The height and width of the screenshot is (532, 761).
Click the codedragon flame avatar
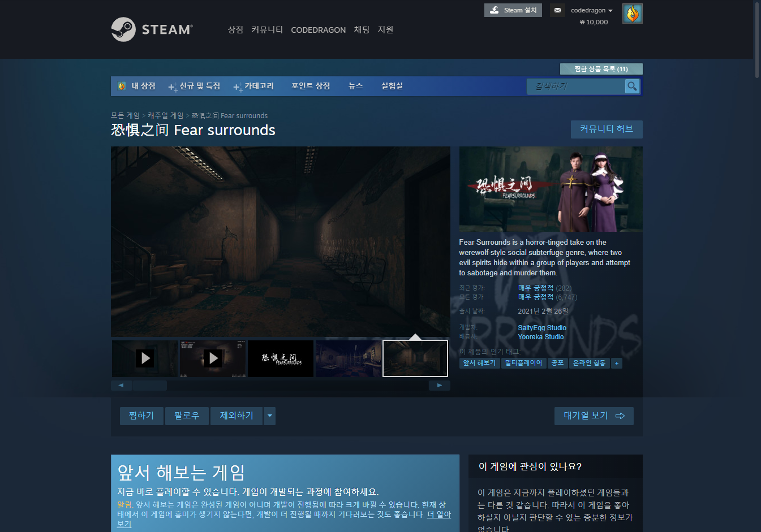[632, 14]
